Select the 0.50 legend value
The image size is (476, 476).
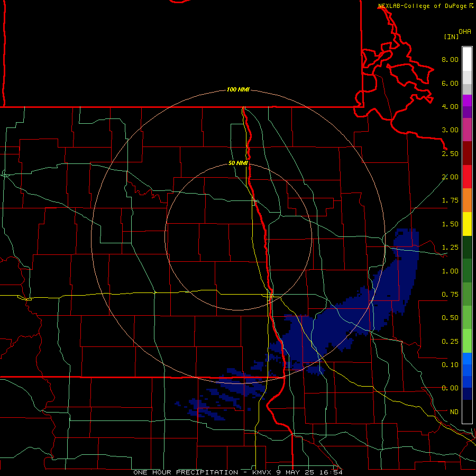[450, 318]
